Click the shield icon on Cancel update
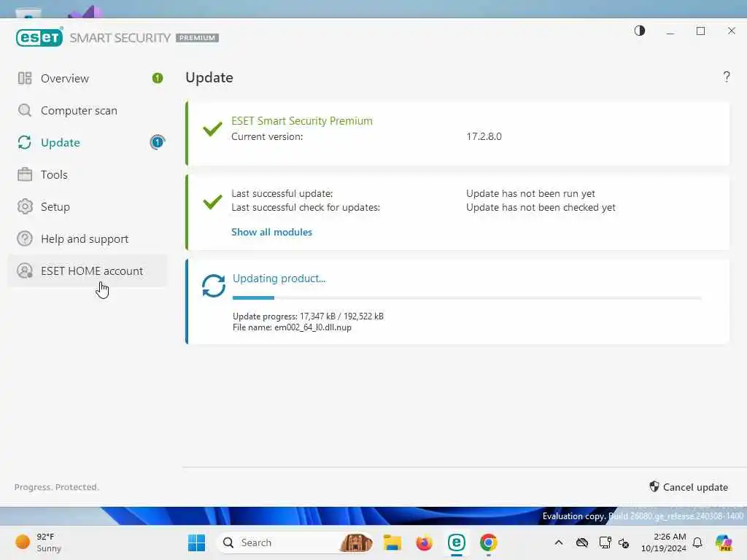The image size is (747, 560). point(654,486)
